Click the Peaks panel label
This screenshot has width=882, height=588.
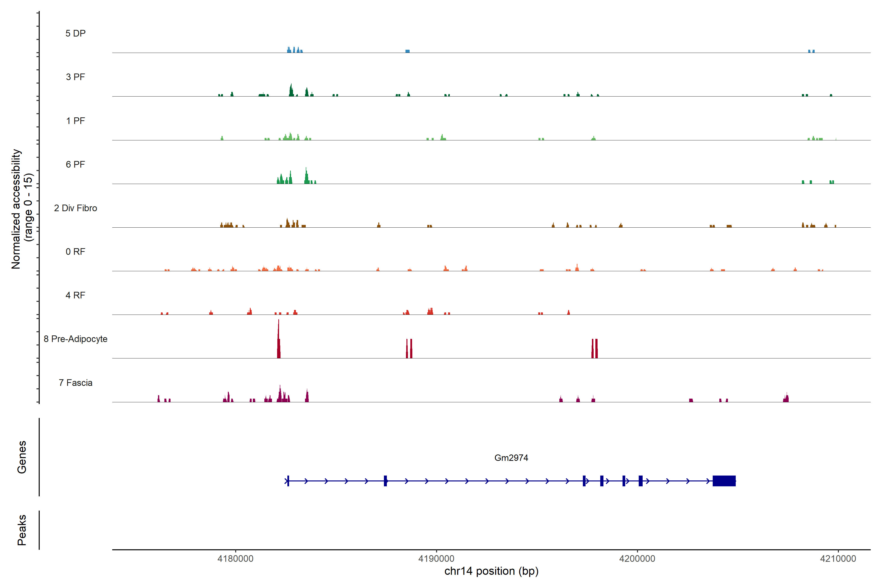[x=22, y=529]
